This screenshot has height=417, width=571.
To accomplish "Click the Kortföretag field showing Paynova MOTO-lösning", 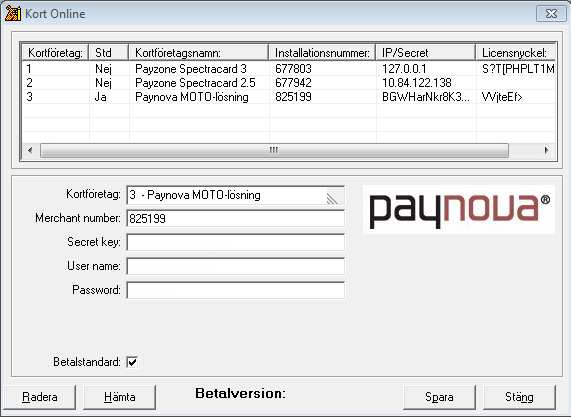I will click(x=235, y=195).
